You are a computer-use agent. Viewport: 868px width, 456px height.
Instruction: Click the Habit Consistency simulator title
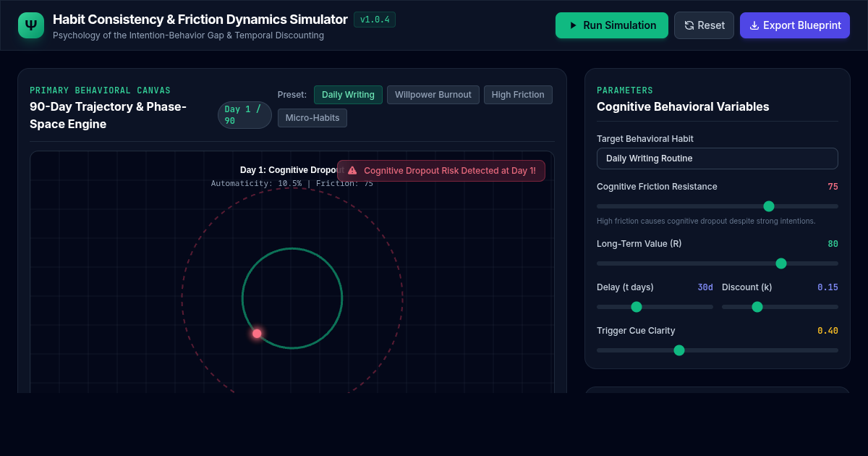(x=200, y=20)
